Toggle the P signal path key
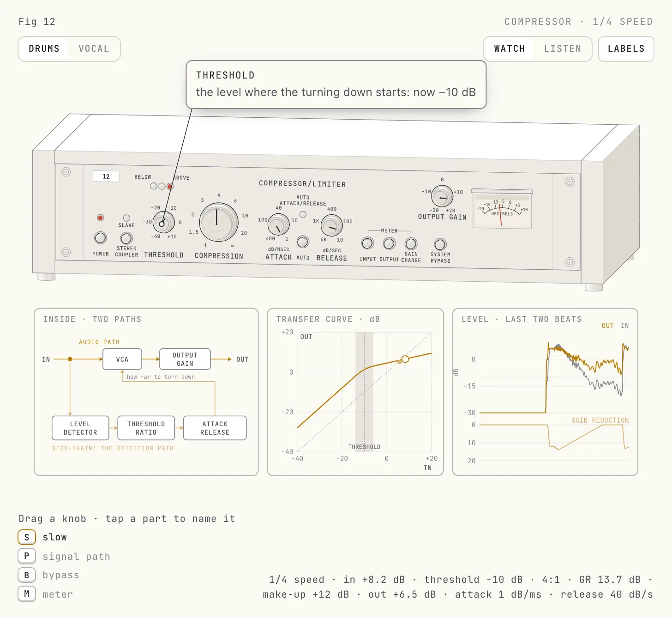This screenshot has width=672, height=618. (27, 556)
